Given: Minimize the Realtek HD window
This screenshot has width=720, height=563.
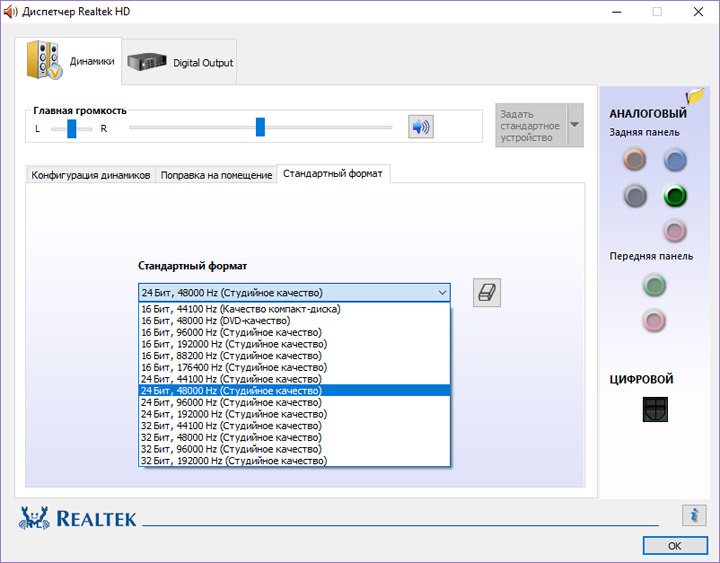Looking at the screenshot, I should (x=617, y=11).
